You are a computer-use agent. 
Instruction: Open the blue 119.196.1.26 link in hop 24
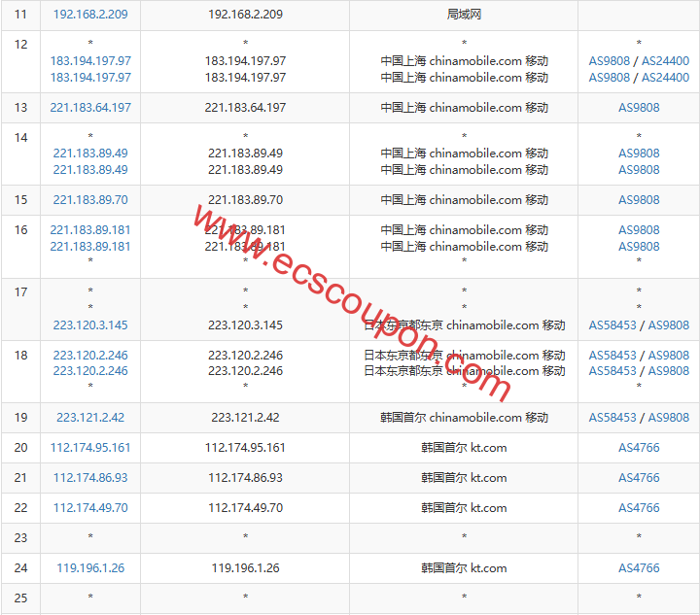90,568
